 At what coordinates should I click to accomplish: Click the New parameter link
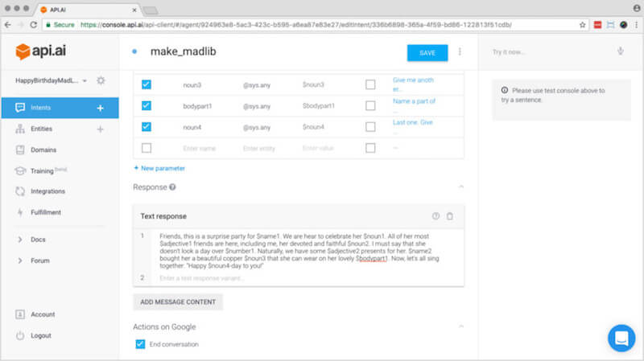(x=159, y=168)
